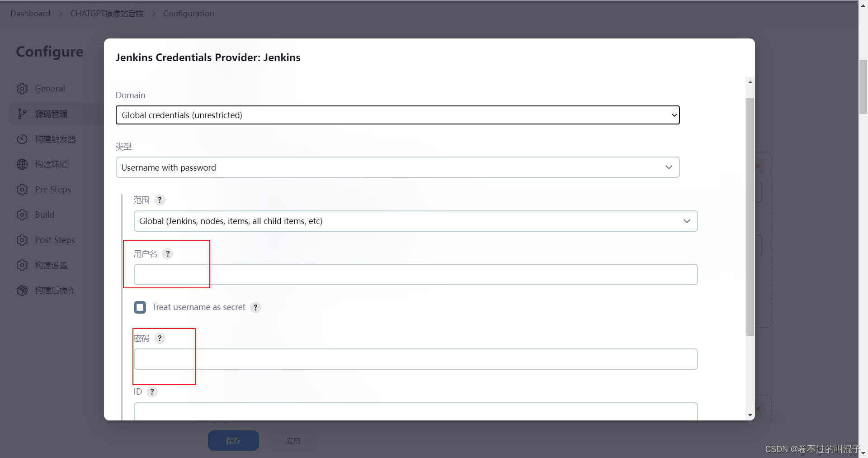Click the dialog vertical scrollbar thumb
The image size is (868, 458).
pos(750,217)
